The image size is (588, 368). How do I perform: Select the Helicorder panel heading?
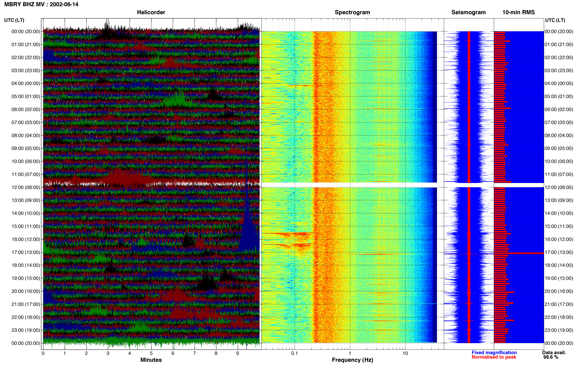[151, 12]
